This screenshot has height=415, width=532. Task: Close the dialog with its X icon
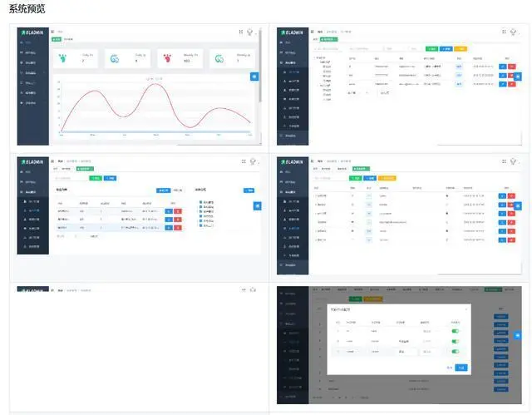(x=465, y=309)
